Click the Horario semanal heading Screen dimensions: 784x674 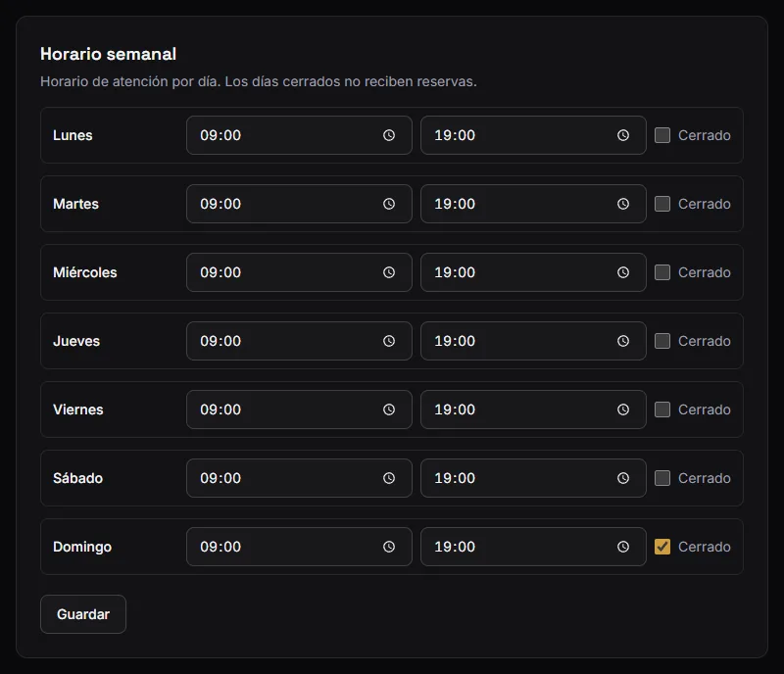pyautogui.click(x=108, y=54)
